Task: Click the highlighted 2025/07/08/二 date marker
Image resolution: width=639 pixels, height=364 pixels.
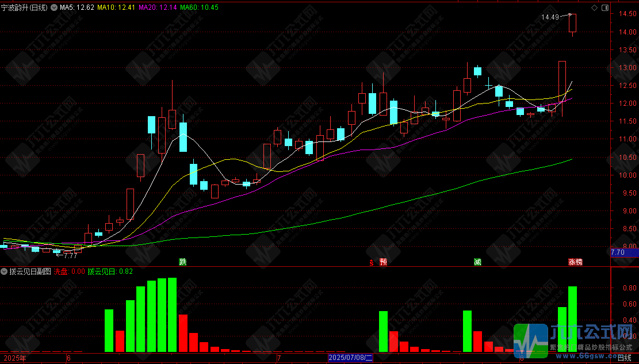Action: (x=350, y=358)
